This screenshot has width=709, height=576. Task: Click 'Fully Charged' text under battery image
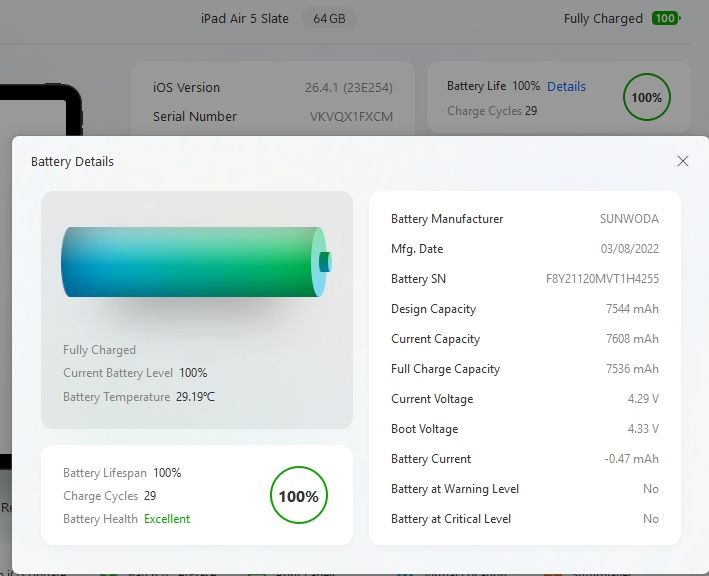tap(99, 349)
